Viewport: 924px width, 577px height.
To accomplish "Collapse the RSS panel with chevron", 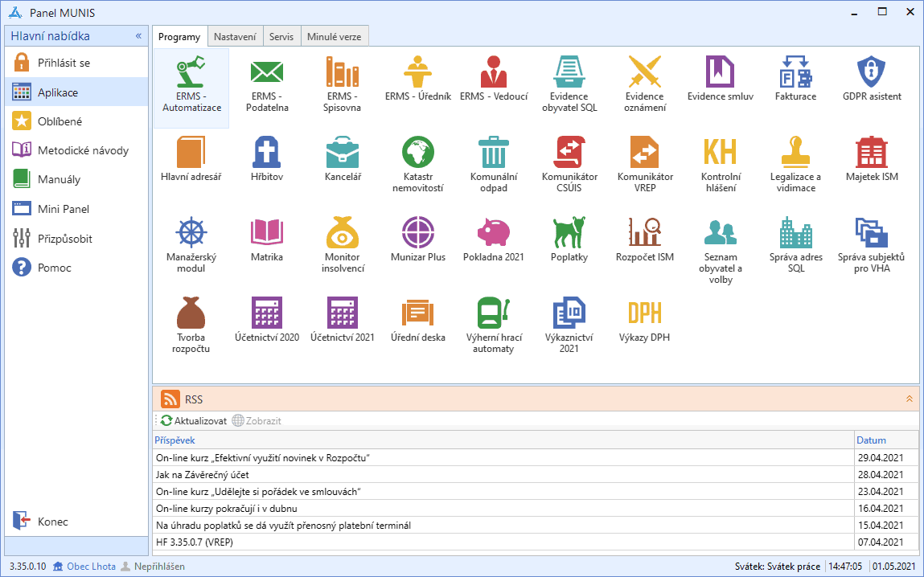I will tap(910, 399).
